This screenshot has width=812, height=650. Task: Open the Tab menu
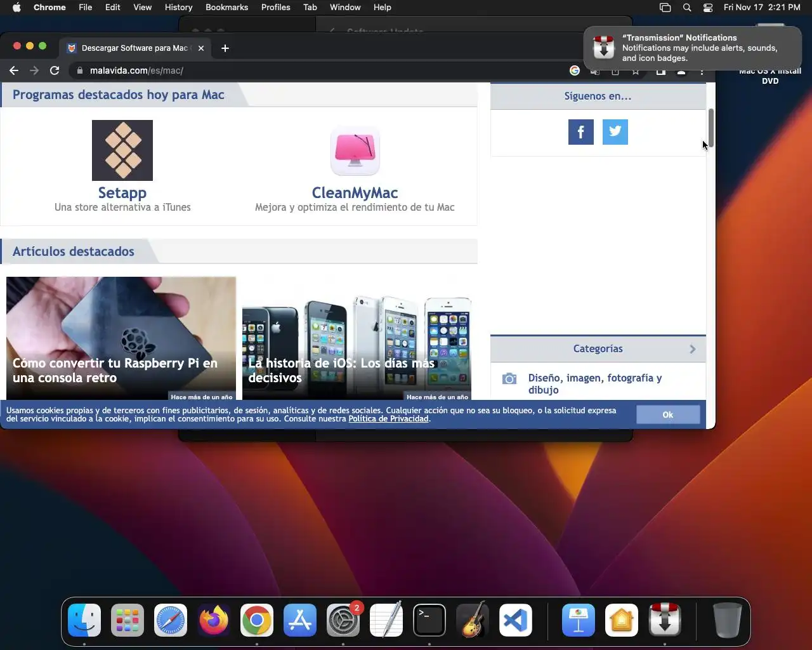tap(310, 7)
